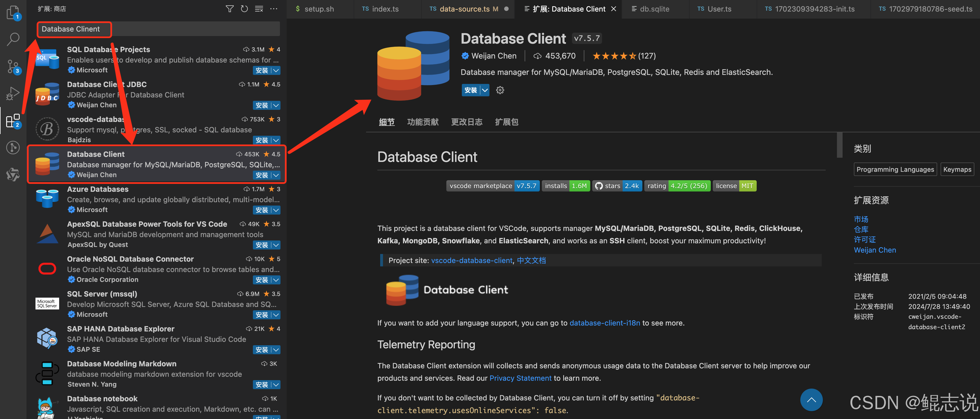Switch to the db.sqlite editor tab
The width and height of the screenshot is (980, 419).
pyautogui.click(x=654, y=9)
